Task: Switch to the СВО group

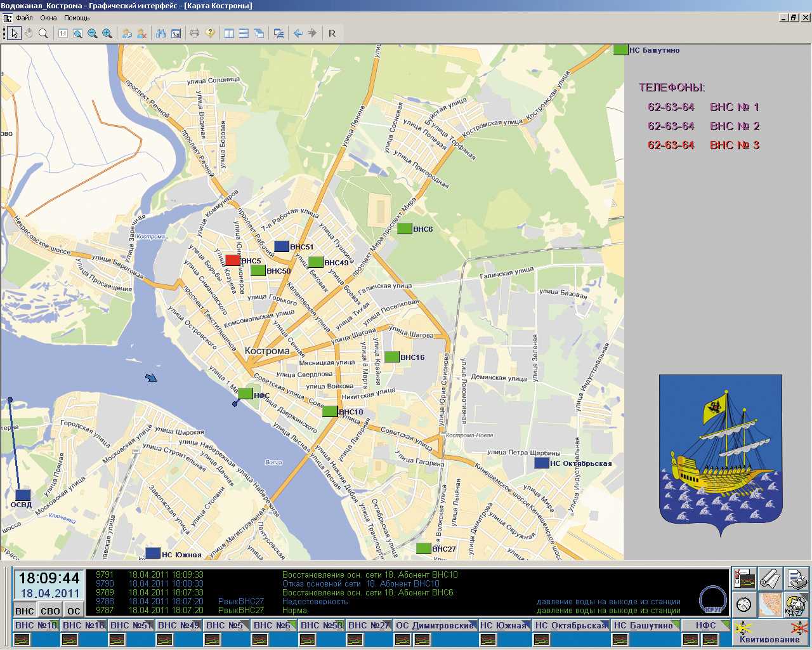Action: click(50, 611)
